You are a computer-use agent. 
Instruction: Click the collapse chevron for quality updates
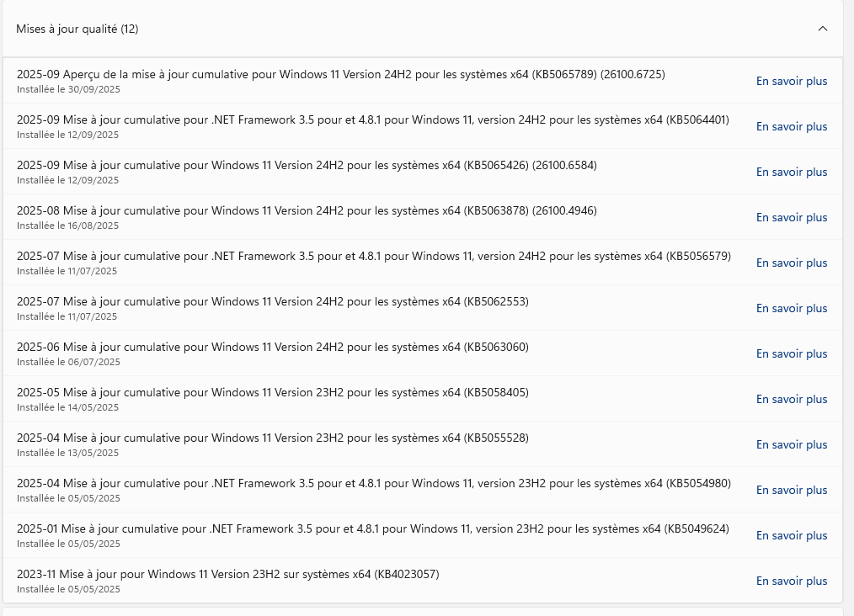(823, 29)
